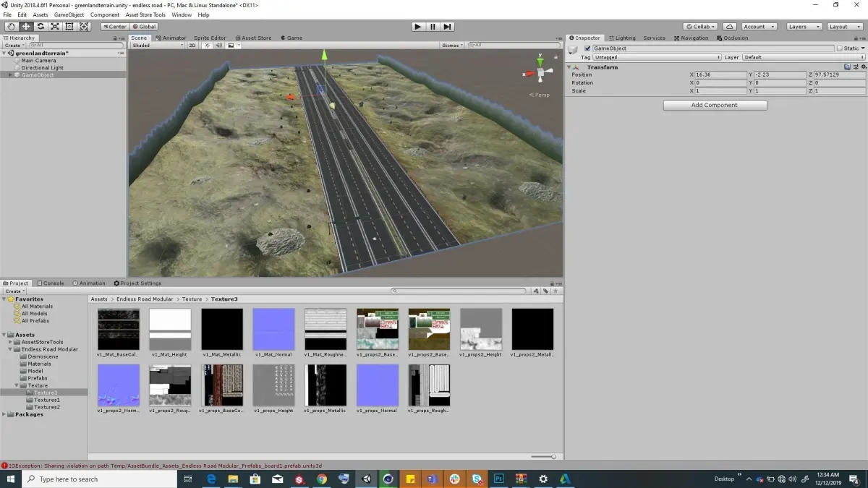Click the Play button
This screenshot has width=868, height=488.
[418, 27]
